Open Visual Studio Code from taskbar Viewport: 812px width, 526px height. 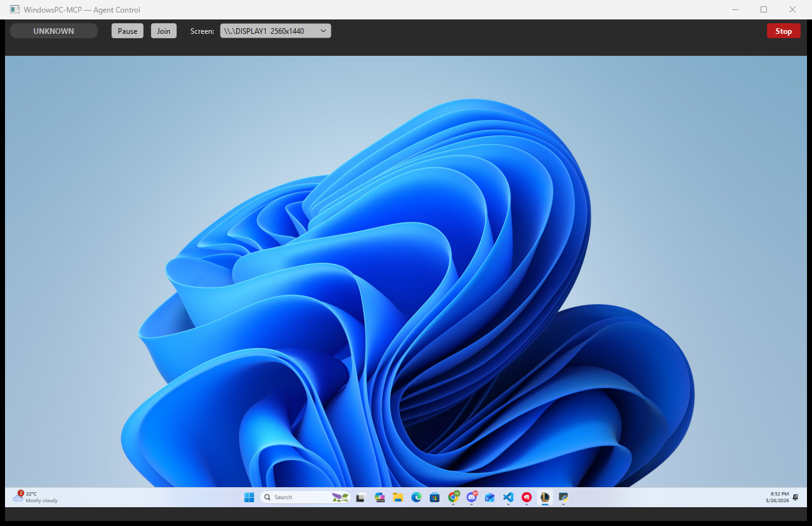[508, 497]
